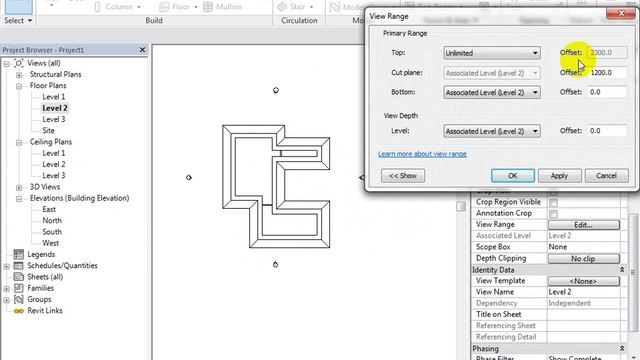Collapse the Ceiling Plans node
This screenshot has height=360, width=640.
point(19,142)
